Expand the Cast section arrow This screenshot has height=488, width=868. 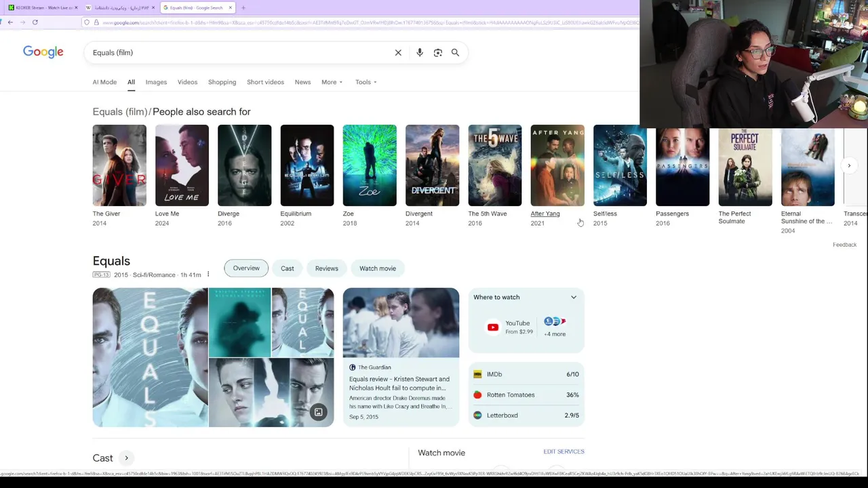[x=126, y=458]
